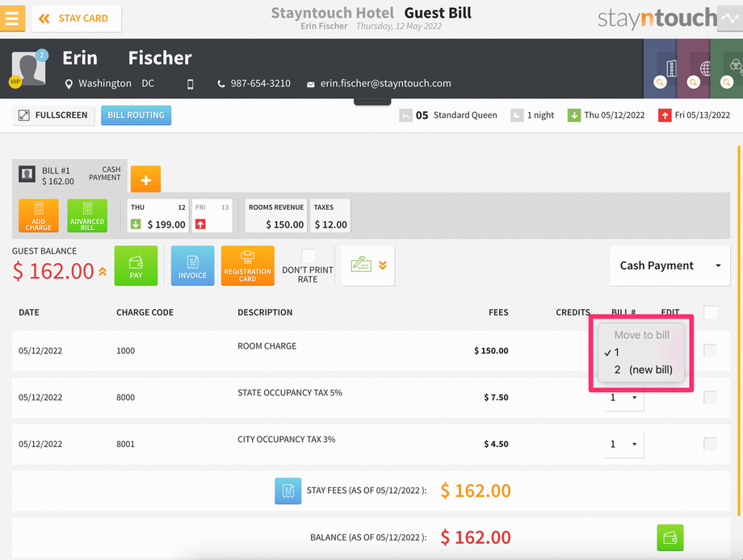Click the $ 7.50 tax fee
Viewport: 743px width, 560px height.
click(496, 398)
